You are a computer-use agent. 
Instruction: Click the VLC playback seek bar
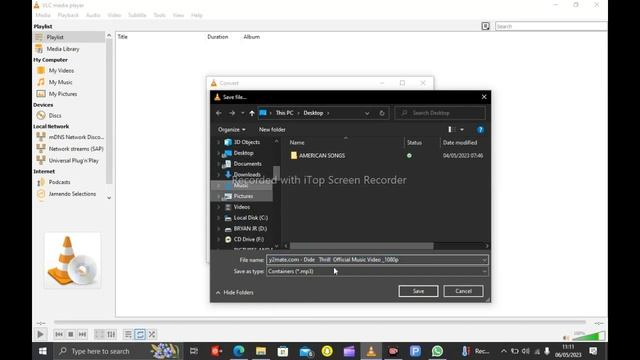pyautogui.click(x=320, y=322)
